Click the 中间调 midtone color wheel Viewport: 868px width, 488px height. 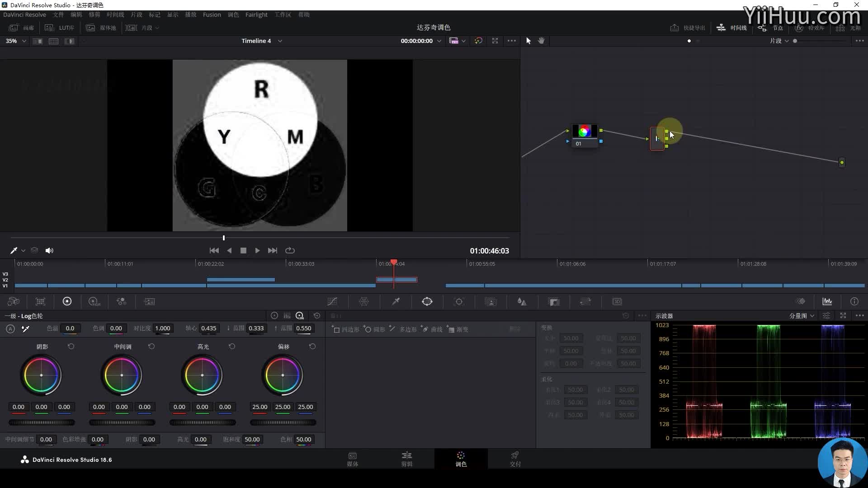click(122, 375)
